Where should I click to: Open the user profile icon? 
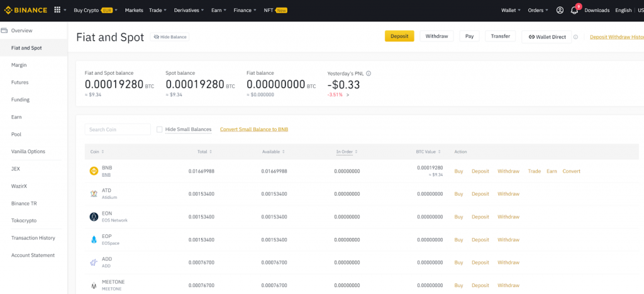(560, 10)
